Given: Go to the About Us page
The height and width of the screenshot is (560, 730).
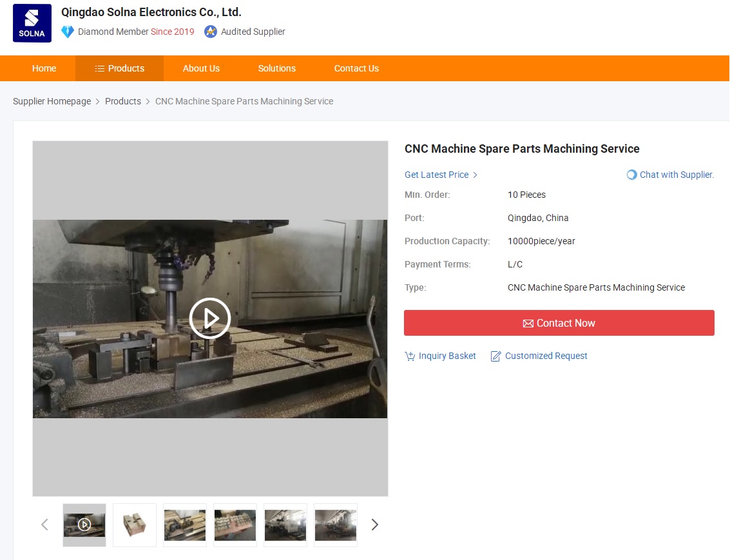Looking at the screenshot, I should click(201, 68).
